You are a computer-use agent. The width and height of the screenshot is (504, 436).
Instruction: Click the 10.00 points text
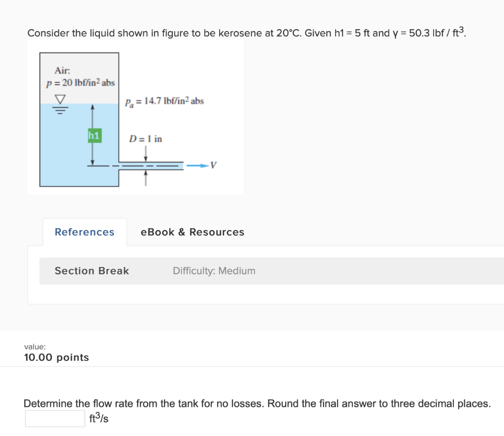click(56, 357)
